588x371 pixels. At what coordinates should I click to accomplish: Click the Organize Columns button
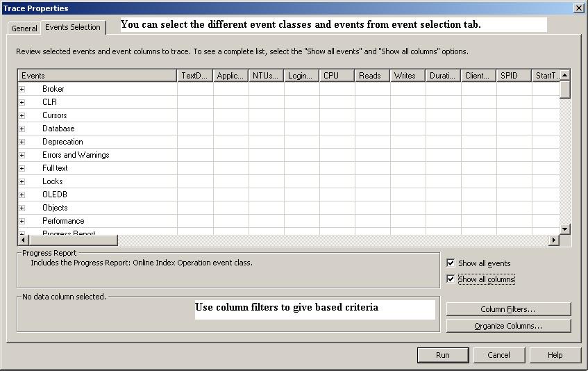coord(508,326)
